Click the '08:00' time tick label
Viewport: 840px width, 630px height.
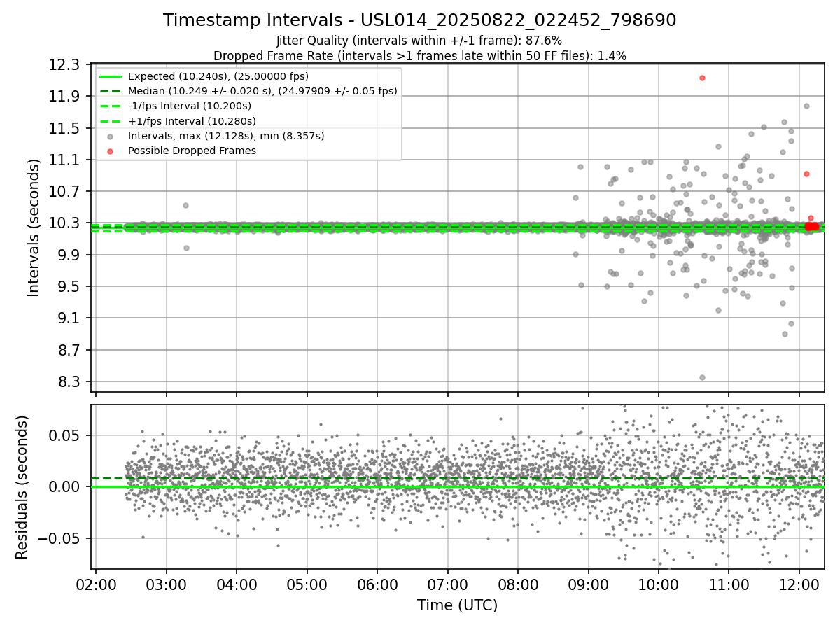point(518,584)
